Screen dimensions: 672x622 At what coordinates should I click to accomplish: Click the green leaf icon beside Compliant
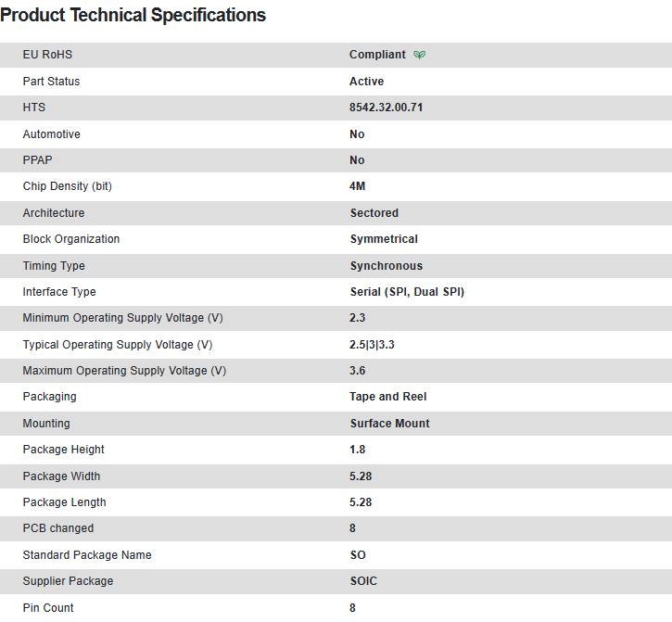[x=420, y=55]
